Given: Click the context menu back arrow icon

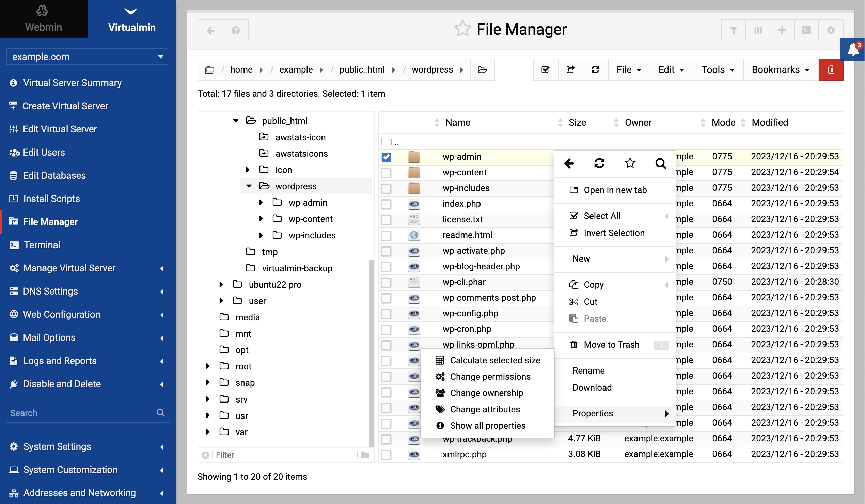Looking at the screenshot, I should coord(569,163).
